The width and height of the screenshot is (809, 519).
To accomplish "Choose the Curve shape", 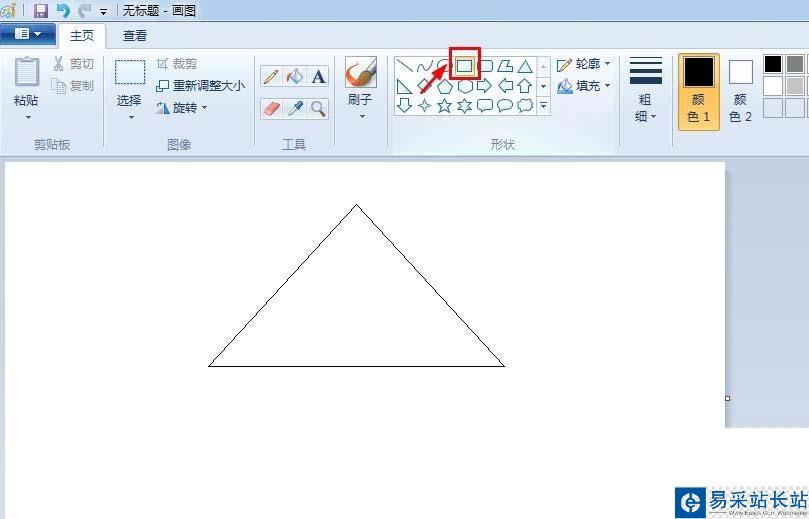I will coord(425,66).
